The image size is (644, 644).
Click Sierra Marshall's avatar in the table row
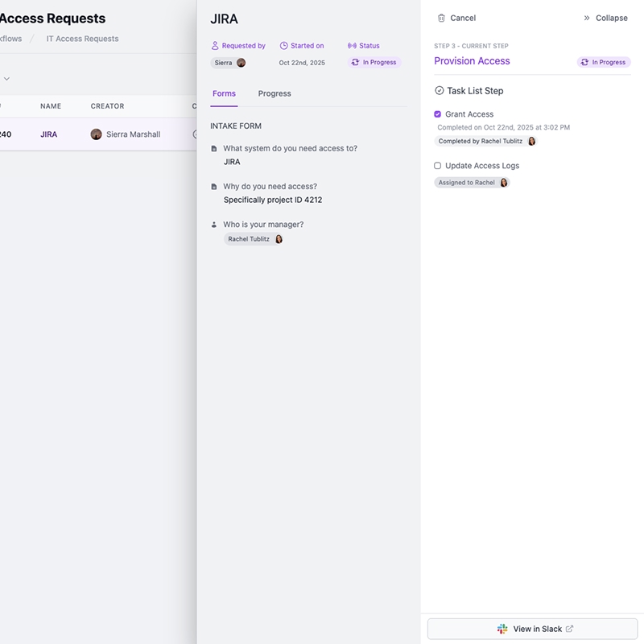pos(97,134)
